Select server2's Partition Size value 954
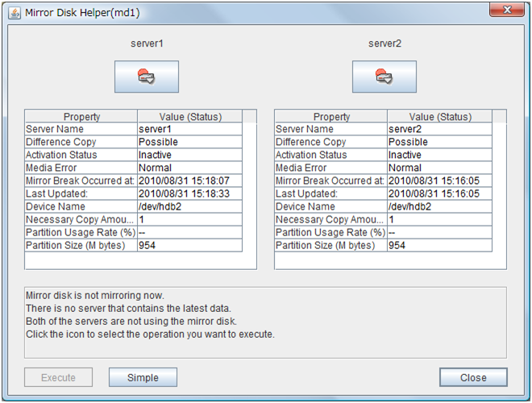The height and width of the screenshot is (403, 532). click(x=439, y=245)
